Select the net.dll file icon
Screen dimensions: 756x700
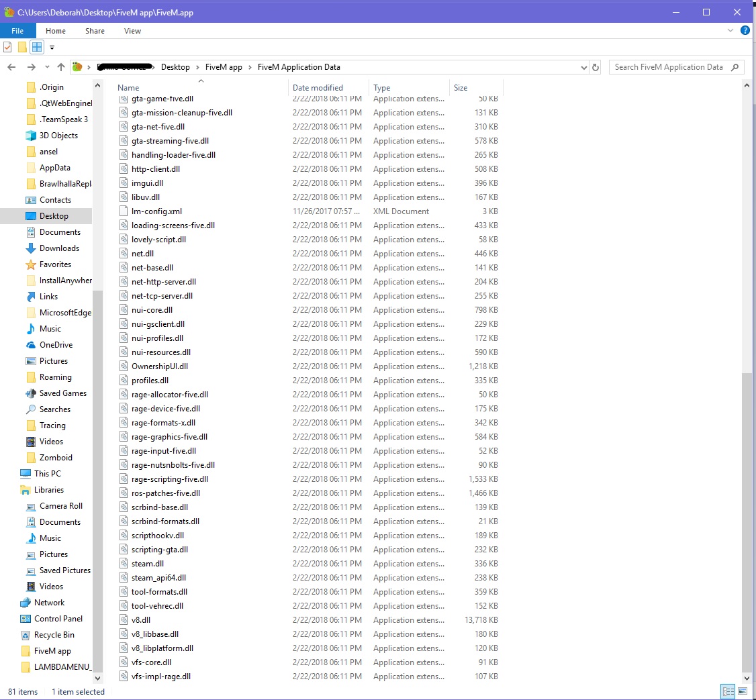click(x=124, y=254)
